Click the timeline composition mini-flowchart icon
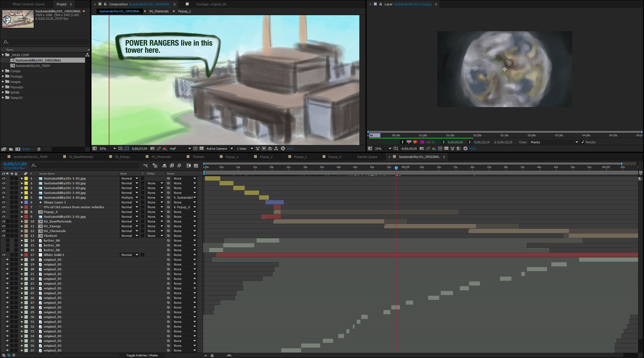The width and height of the screenshot is (644, 358). (145, 166)
